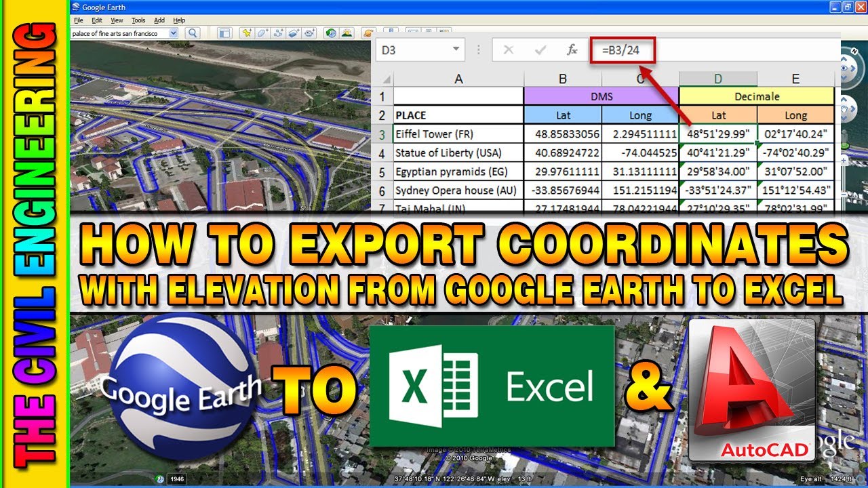Click the Insert Function fx icon
Image resolution: width=868 pixels, height=488 pixels.
[572, 49]
